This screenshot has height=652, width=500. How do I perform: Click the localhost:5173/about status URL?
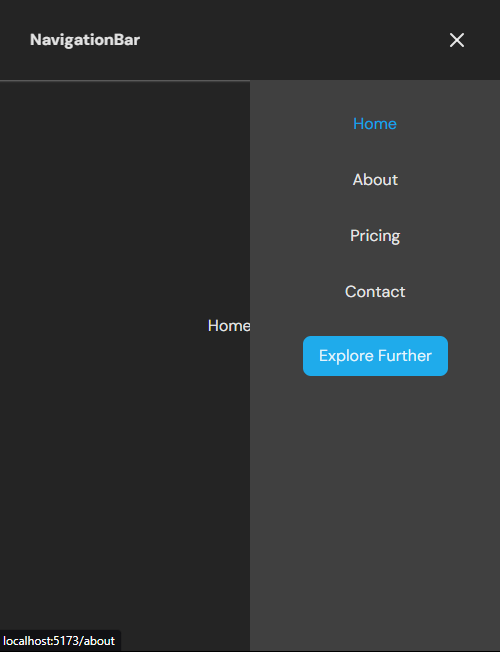click(59, 641)
